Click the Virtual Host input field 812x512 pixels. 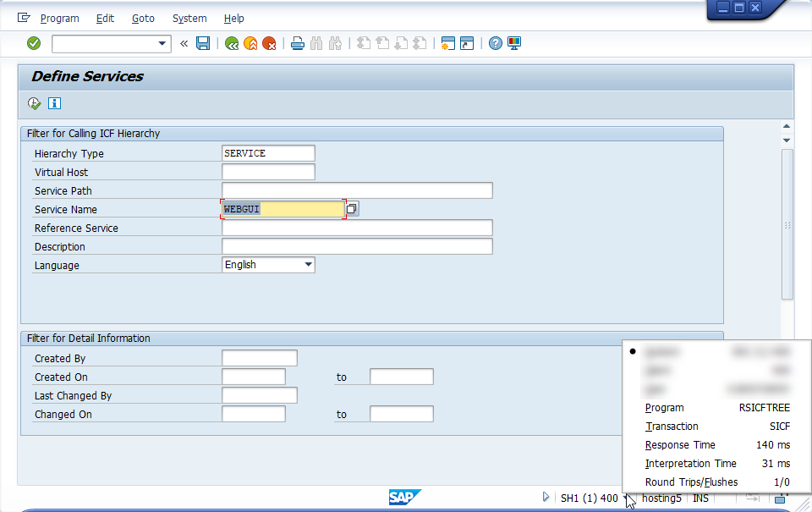pos(268,172)
